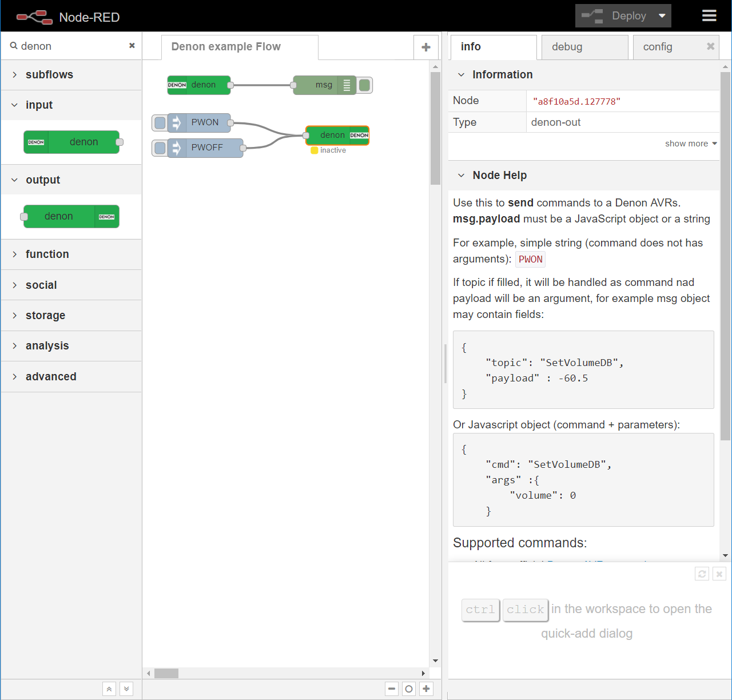This screenshot has height=700, width=732.
Task: Click the debug node list icon
Action: click(347, 85)
